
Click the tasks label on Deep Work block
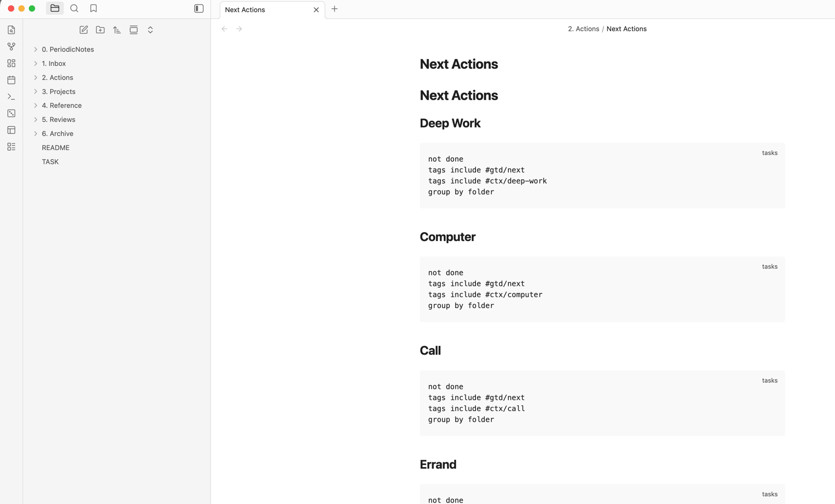[x=769, y=153]
